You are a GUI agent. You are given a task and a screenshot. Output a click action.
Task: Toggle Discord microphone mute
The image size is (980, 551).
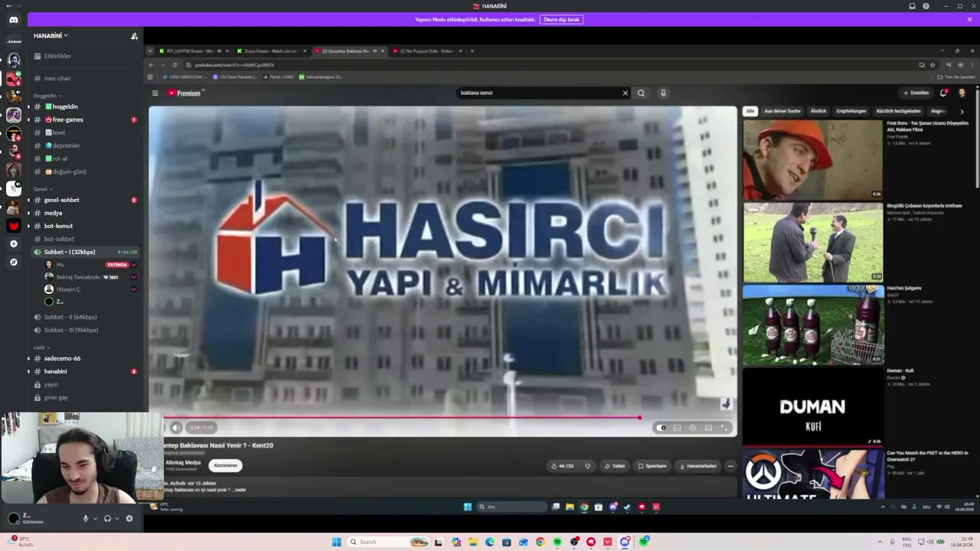pos(86,519)
